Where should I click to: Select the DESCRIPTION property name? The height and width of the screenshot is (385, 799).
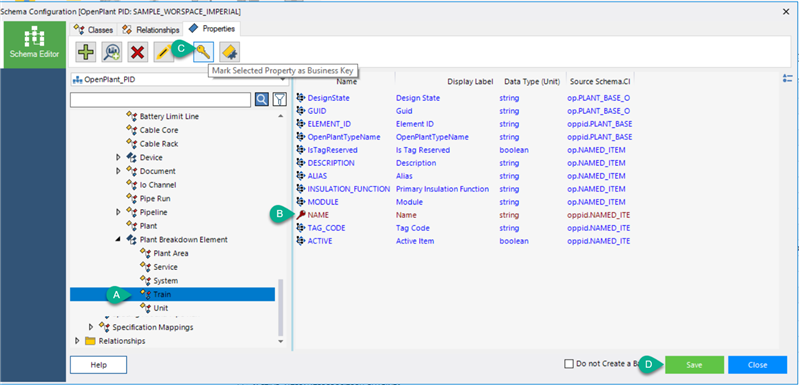pos(331,163)
